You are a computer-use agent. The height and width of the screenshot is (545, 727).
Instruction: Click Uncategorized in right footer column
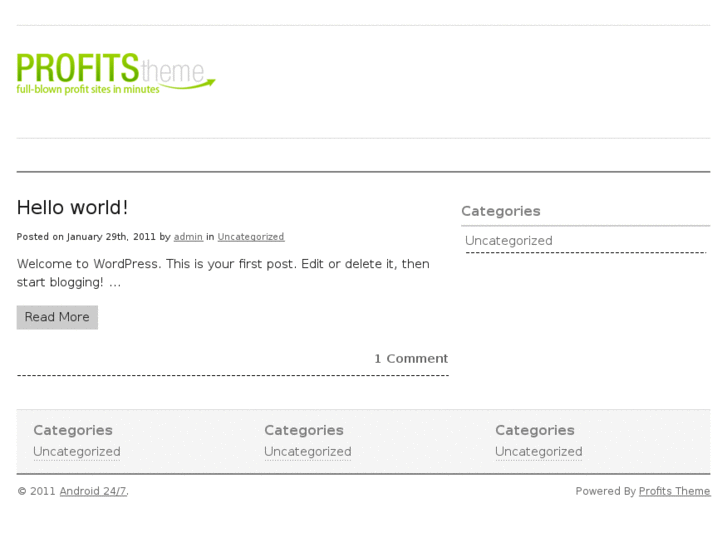[539, 452]
